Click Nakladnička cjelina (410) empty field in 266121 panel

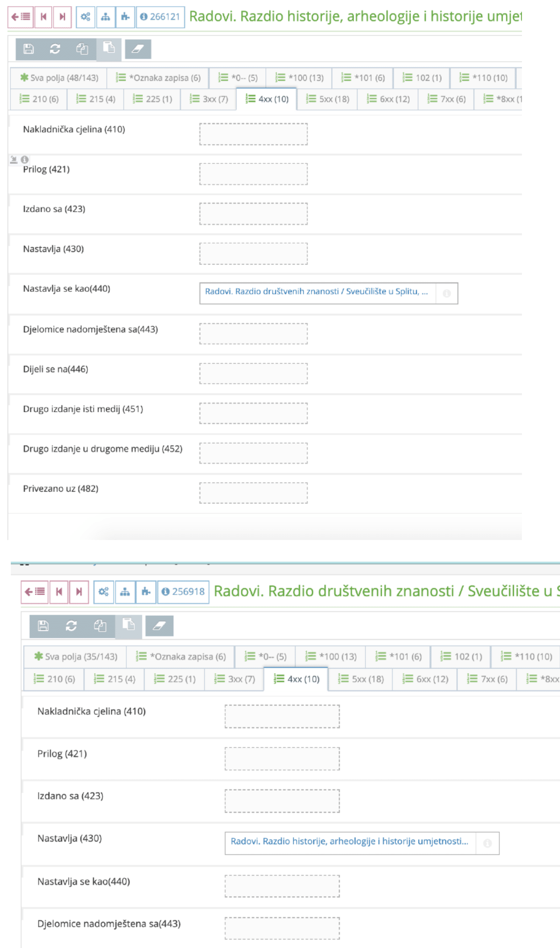click(253, 134)
